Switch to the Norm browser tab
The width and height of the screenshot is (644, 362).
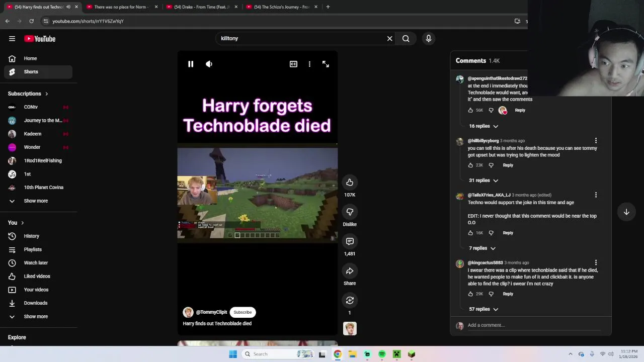[121, 7]
